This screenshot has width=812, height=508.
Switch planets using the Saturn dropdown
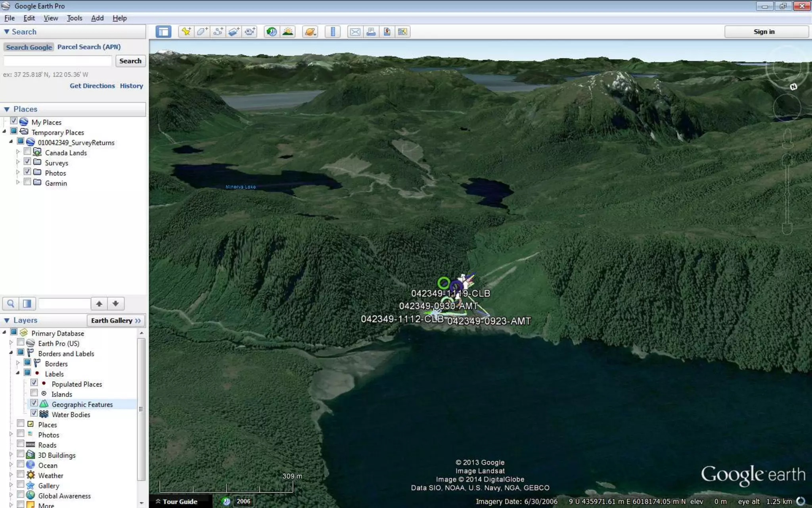click(310, 32)
